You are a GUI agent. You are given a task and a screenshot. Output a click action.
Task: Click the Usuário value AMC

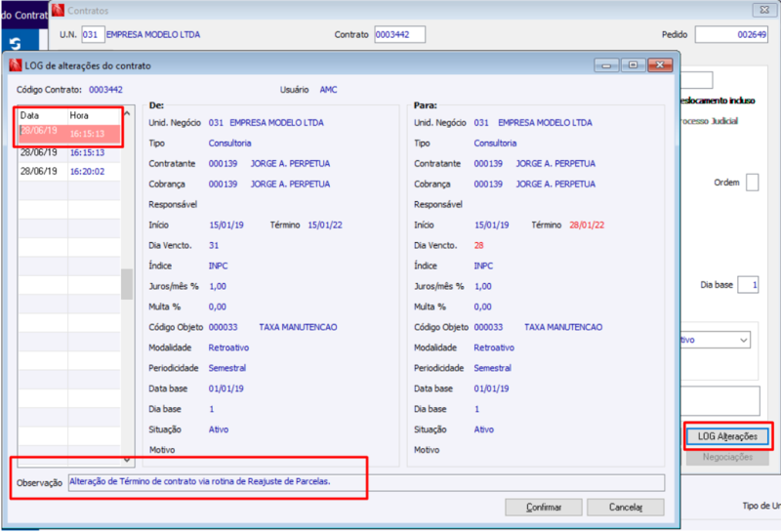[328, 90]
